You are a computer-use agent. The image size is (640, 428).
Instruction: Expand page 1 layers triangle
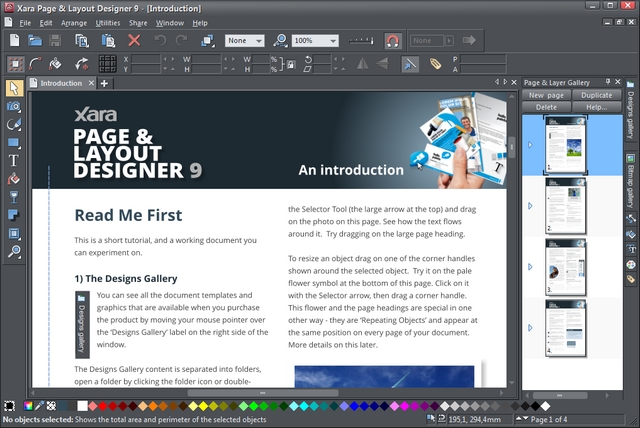(530, 145)
